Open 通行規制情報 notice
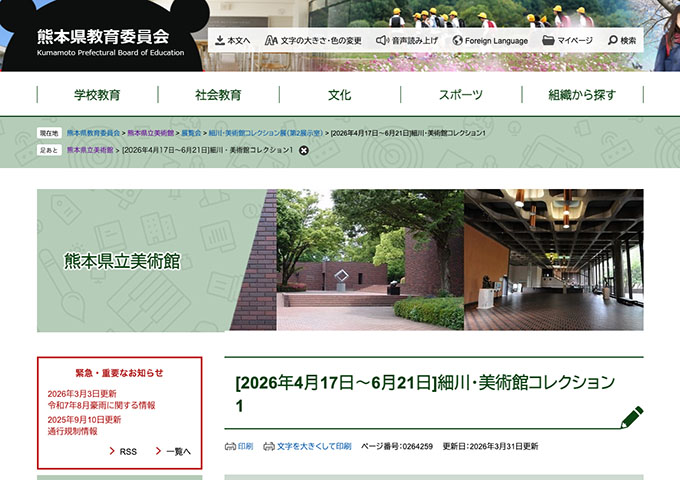The image size is (680, 480). pos(72,431)
